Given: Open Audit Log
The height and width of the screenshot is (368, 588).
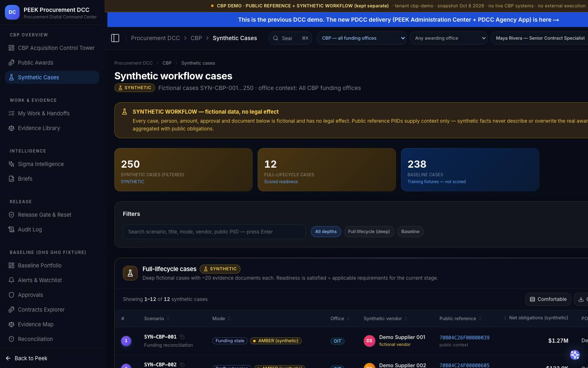Looking at the screenshot, I should (52, 229).
